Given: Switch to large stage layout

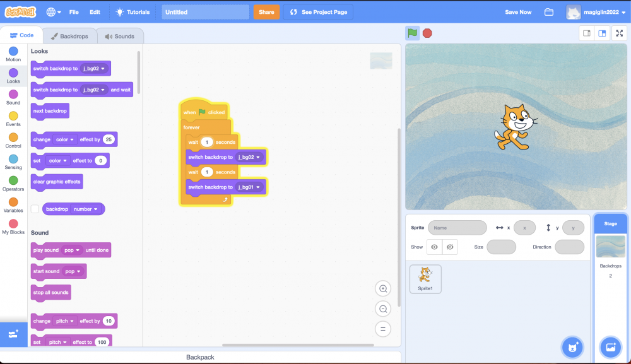Looking at the screenshot, I should (x=602, y=33).
